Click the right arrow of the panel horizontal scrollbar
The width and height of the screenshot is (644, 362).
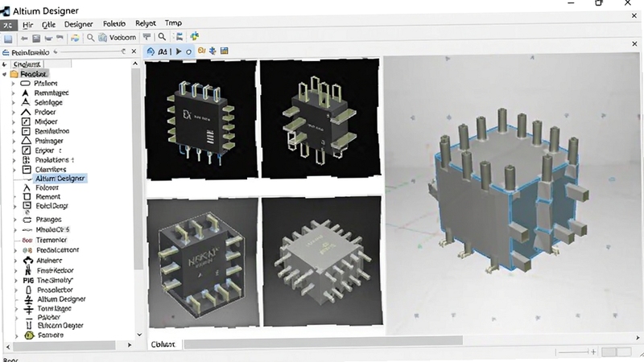tap(130, 345)
